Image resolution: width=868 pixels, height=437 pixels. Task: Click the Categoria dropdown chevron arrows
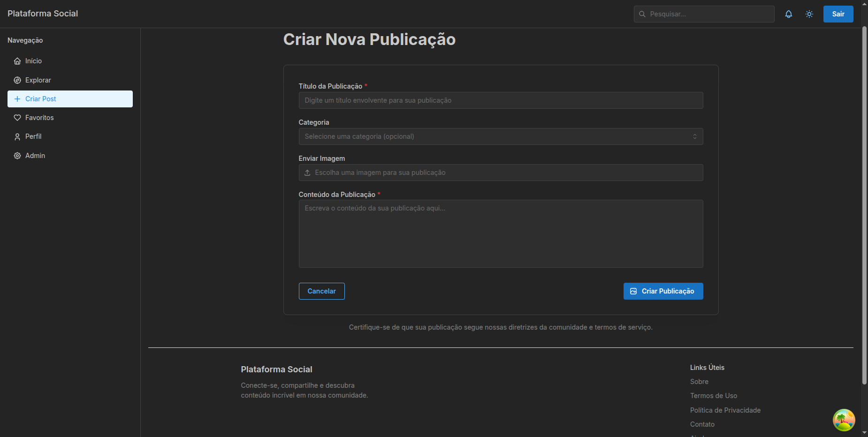pos(694,136)
